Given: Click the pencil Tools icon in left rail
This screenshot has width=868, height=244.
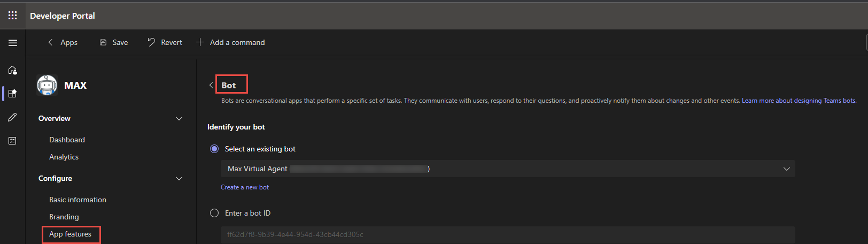Looking at the screenshot, I should click(x=13, y=117).
